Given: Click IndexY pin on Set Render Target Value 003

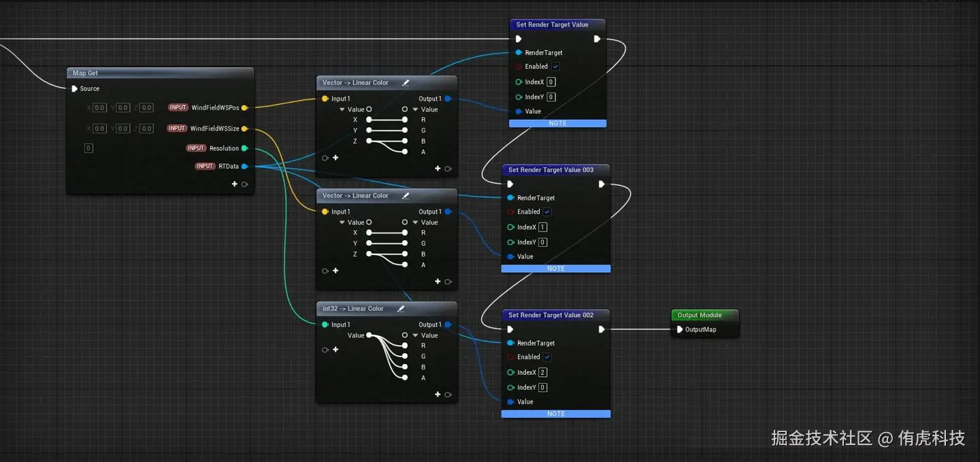Looking at the screenshot, I should (511, 242).
